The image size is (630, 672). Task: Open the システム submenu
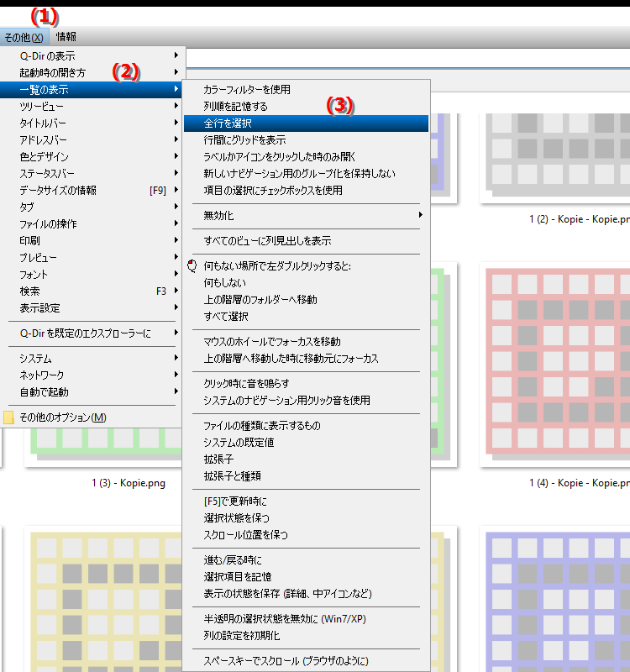pyautogui.click(x=92, y=359)
